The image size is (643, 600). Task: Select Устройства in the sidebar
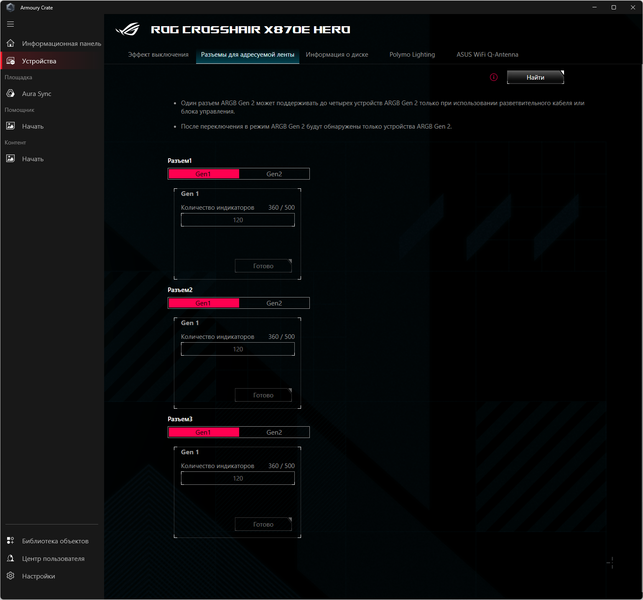tap(52, 61)
